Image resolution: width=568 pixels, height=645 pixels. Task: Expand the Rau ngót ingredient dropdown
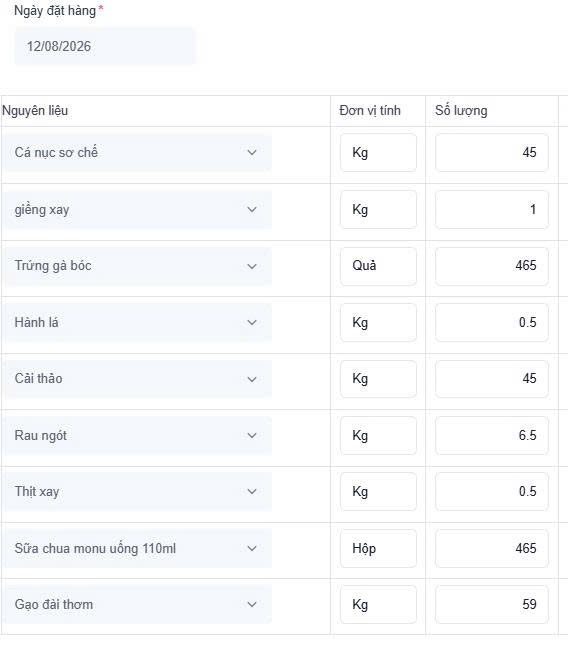pyautogui.click(x=138, y=436)
